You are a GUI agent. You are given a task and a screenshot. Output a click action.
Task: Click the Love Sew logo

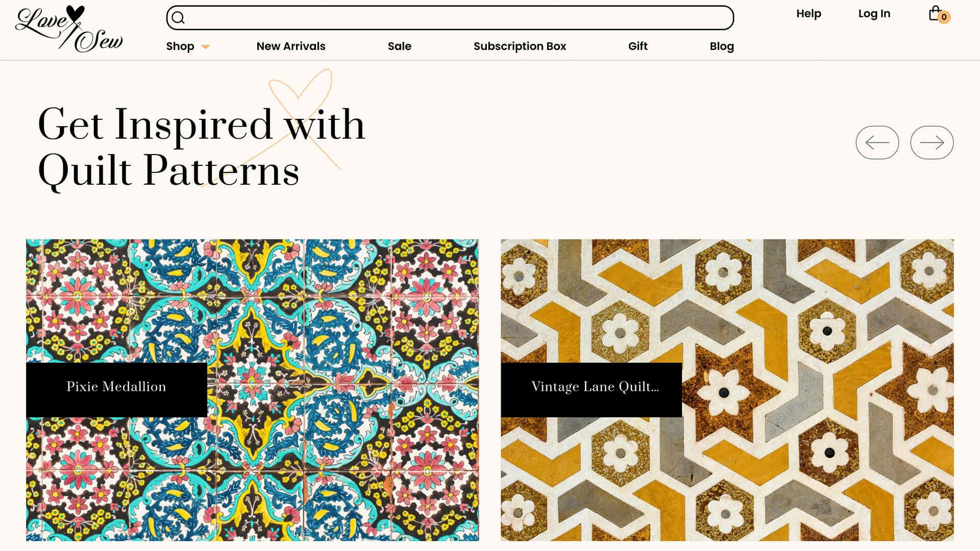tap(69, 29)
